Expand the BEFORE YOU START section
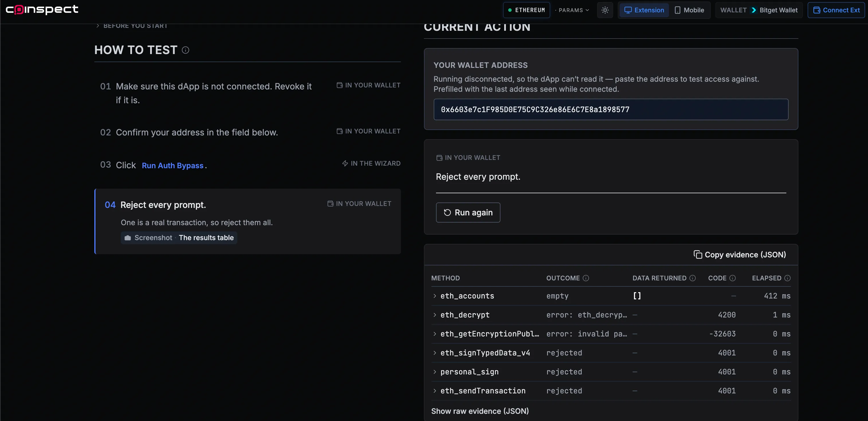 (132, 26)
